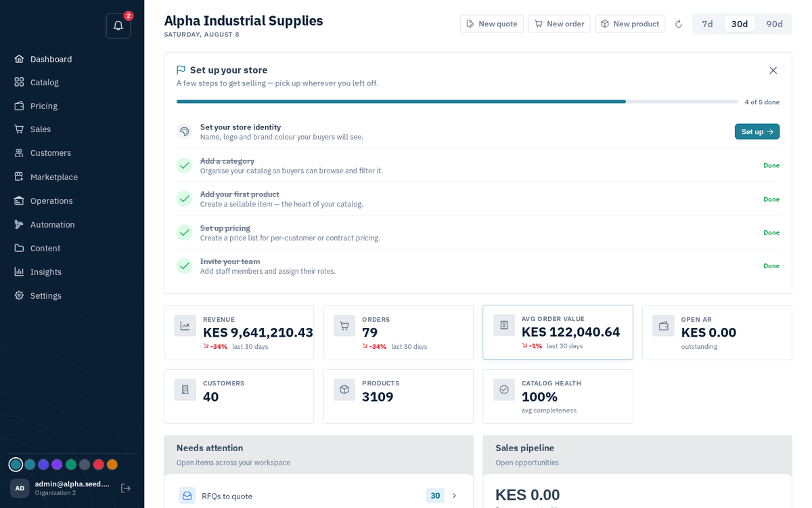This screenshot has width=812, height=508.
Task: Click the Orders cart icon in the stats card
Action: [344, 326]
